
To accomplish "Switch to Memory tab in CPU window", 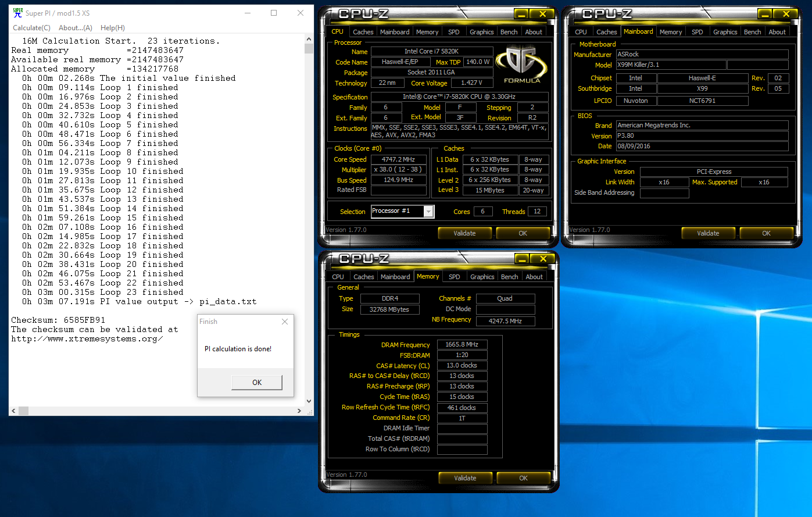I will (x=427, y=32).
